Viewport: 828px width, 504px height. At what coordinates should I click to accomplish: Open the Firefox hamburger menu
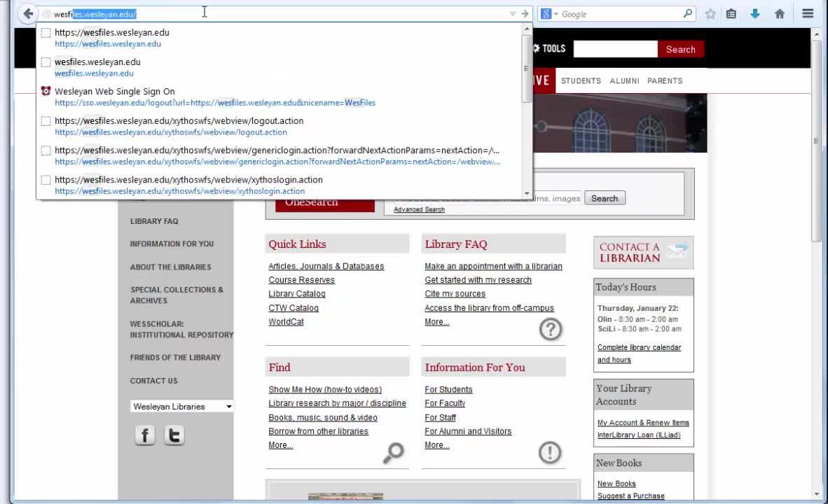(x=808, y=13)
